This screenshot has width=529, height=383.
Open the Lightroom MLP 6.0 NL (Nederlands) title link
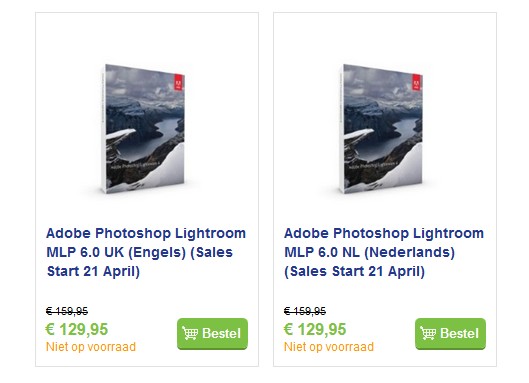[384, 252]
